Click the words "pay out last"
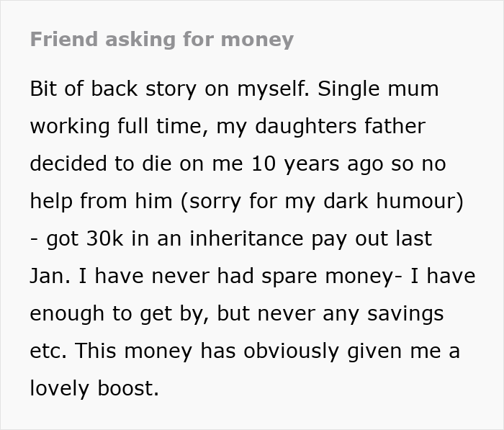This screenshot has width=504, height=430. pos(381,239)
